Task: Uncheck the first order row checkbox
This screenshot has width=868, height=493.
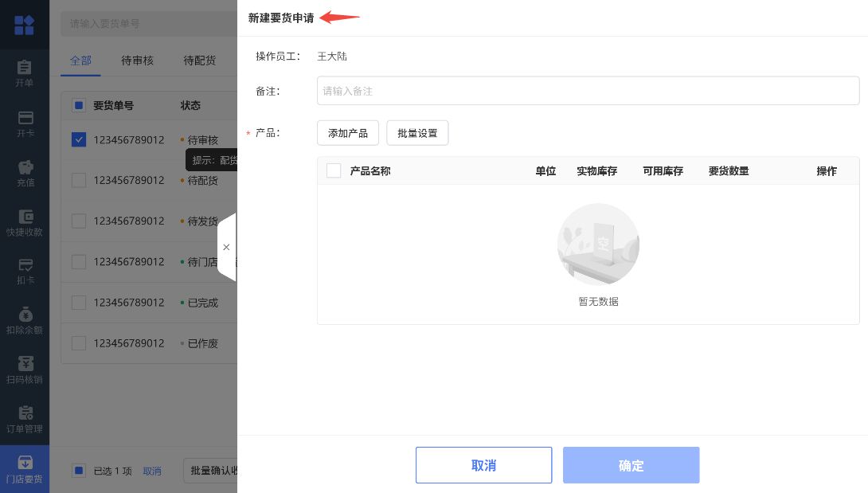Action: pyautogui.click(x=79, y=139)
